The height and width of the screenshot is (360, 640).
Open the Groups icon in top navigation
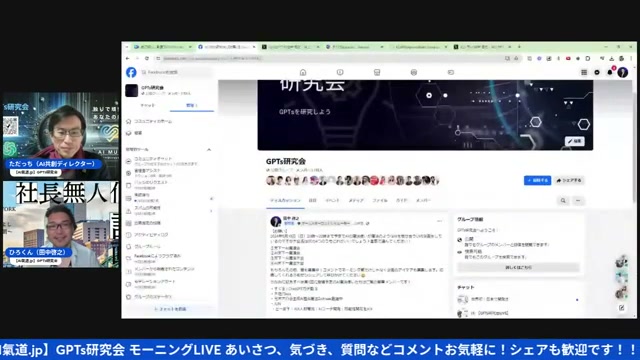pos(414,72)
